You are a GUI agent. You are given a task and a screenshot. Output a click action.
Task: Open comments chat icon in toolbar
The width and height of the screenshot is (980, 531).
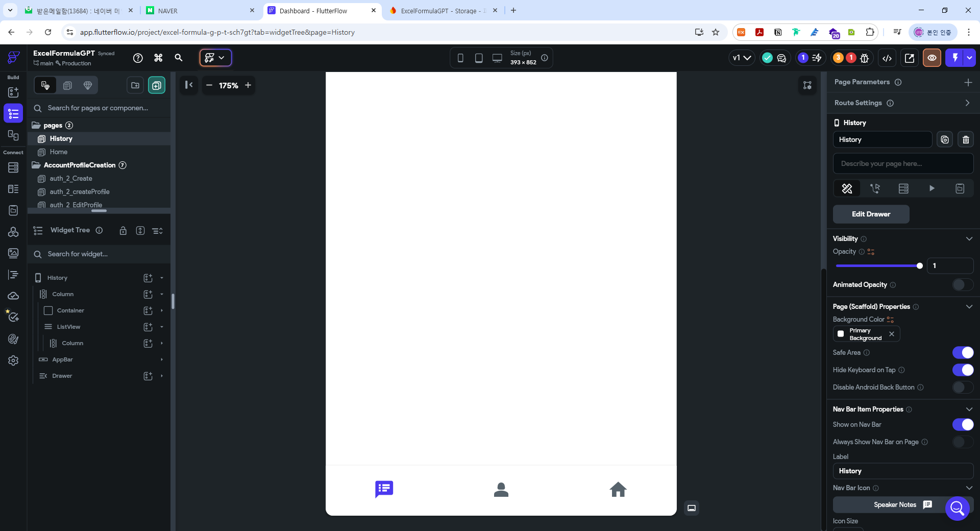coord(781,58)
